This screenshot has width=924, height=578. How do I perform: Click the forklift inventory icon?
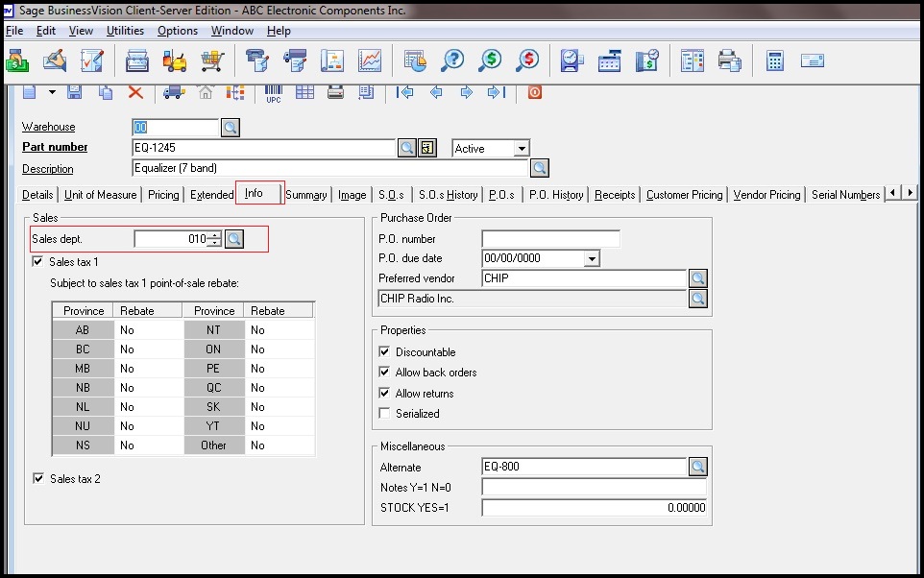175,60
